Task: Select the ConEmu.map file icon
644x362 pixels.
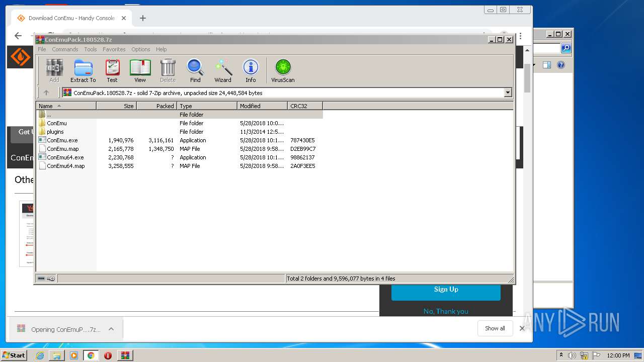Action: tap(42, 149)
